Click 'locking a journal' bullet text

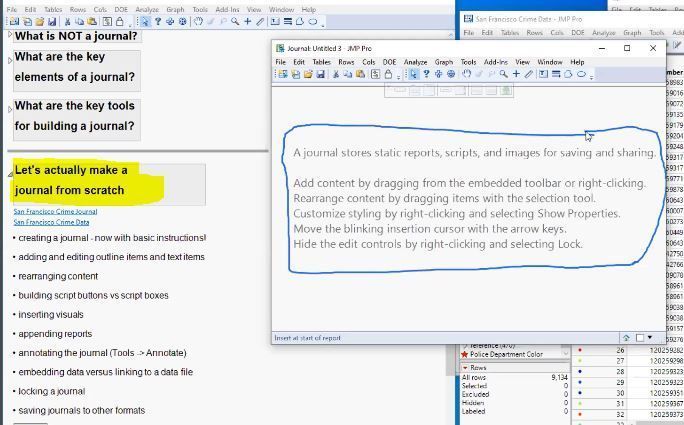[51, 391]
